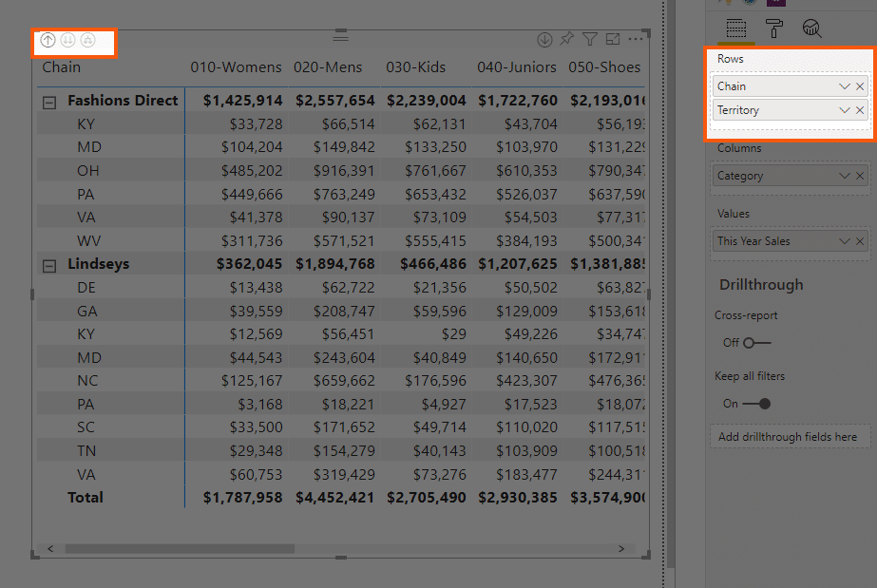Open the visual's filter funnel icon
The image size is (877, 588).
[590, 38]
